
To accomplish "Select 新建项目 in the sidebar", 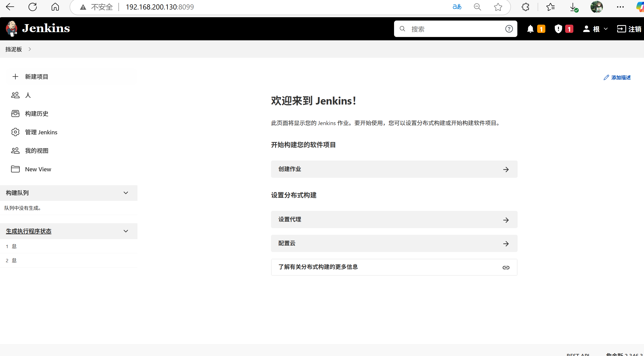I will (36, 77).
